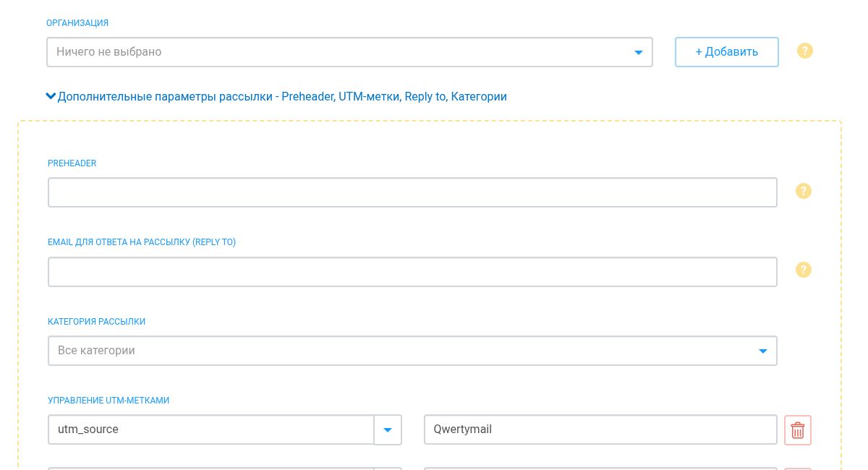Collapse the Дополнительные параметры рассылки section
This screenshot has width=868, height=470.
[x=276, y=96]
